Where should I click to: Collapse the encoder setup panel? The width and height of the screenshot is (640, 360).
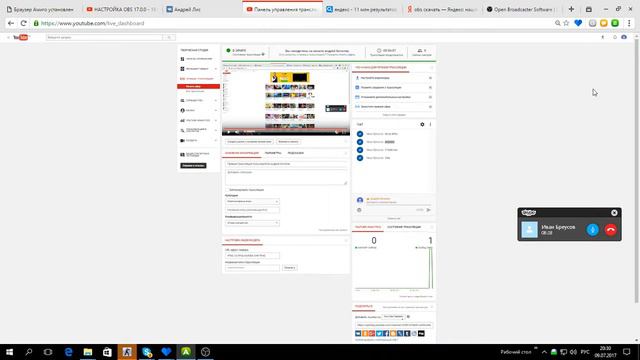[346, 240]
